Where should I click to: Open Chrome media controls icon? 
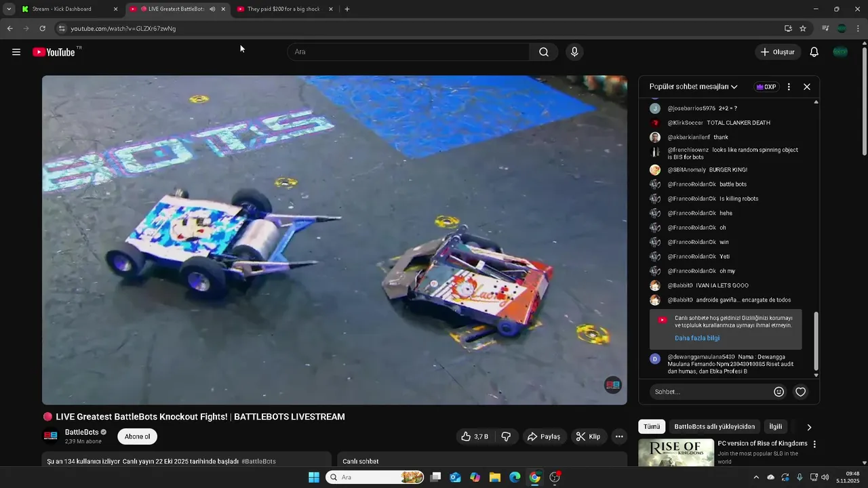[825, 28]
